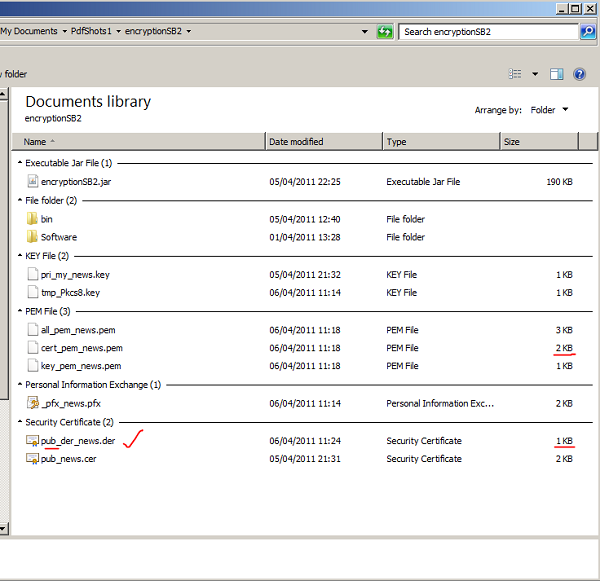Select file name all_pem_news.pem
Viewport: 600px width, 581px height.
pyautogui.click(x=78, y=330)
